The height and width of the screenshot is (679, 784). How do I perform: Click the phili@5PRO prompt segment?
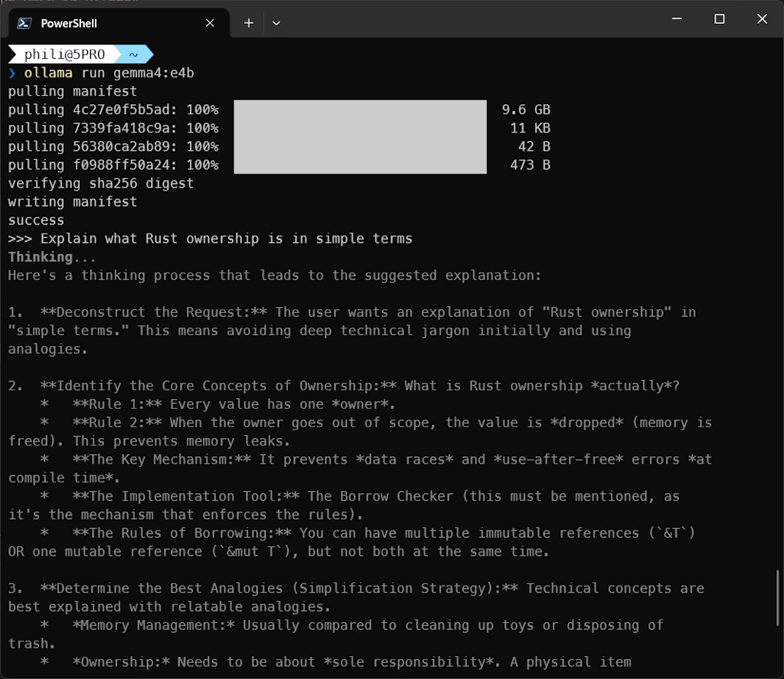[x=64, y=54]
